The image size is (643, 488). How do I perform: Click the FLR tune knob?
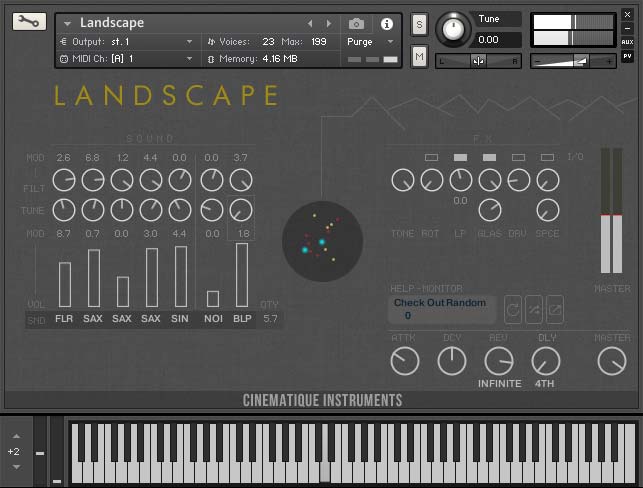64,210
